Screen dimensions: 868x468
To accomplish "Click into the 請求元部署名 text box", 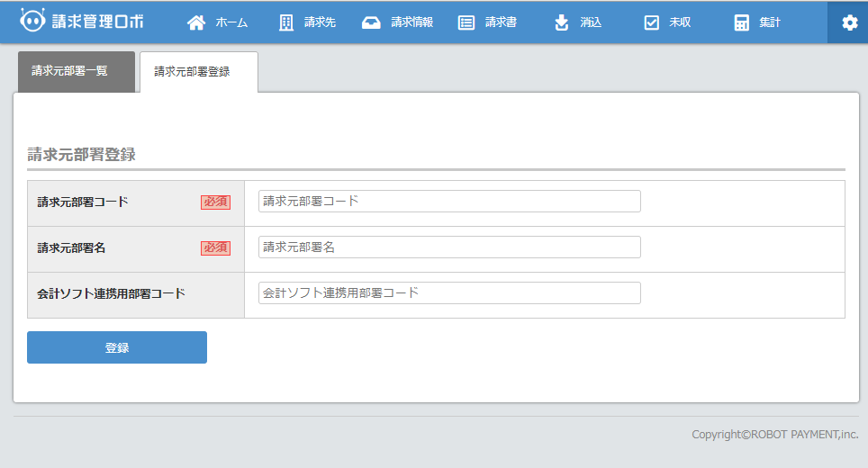I will 449,247.
